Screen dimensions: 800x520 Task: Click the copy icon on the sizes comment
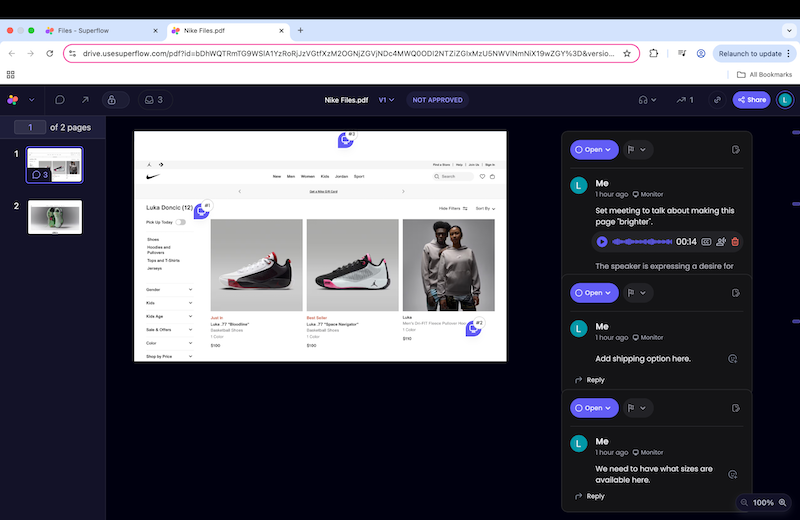pyautogui.click(x=736, y=408)
